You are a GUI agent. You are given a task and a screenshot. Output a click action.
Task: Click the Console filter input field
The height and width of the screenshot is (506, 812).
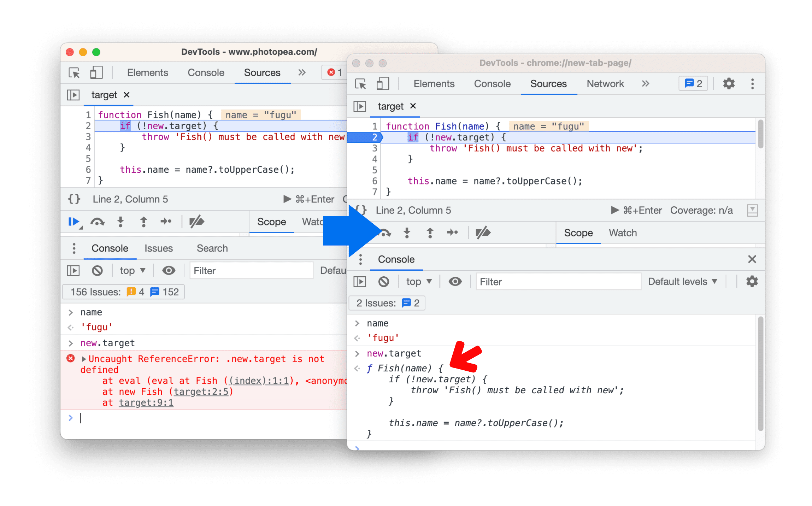(x=557, y=282)
